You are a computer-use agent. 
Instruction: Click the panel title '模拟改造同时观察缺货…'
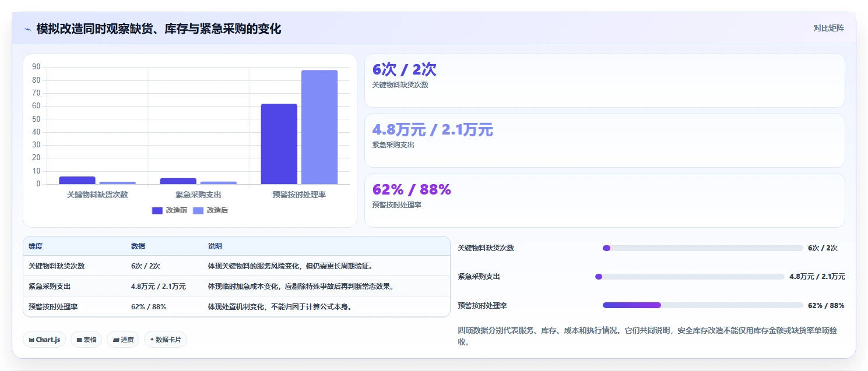tap(159, 29)
